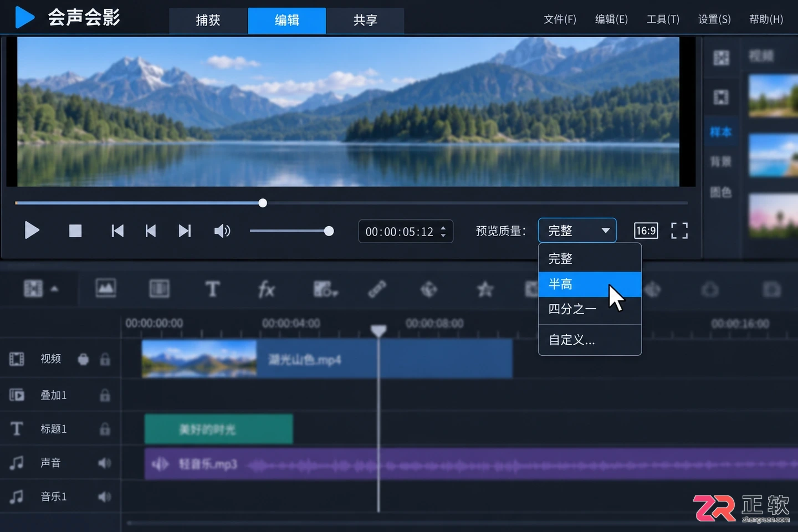Click the volume slider knob
This screenshot has width=798, height=532.
(329, 231)
